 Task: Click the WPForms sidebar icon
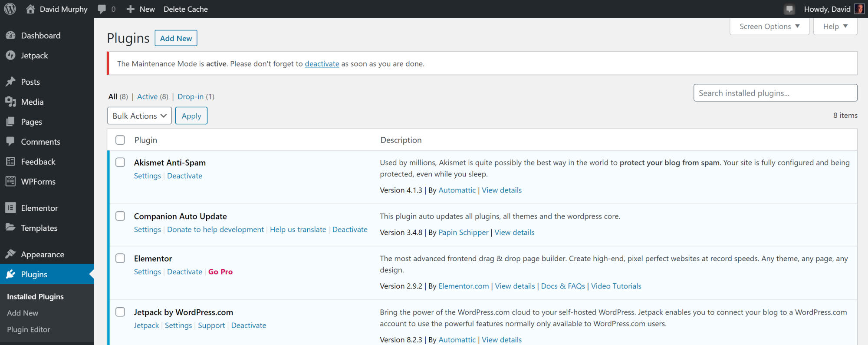pyautogui.click(x=11, y=182)
